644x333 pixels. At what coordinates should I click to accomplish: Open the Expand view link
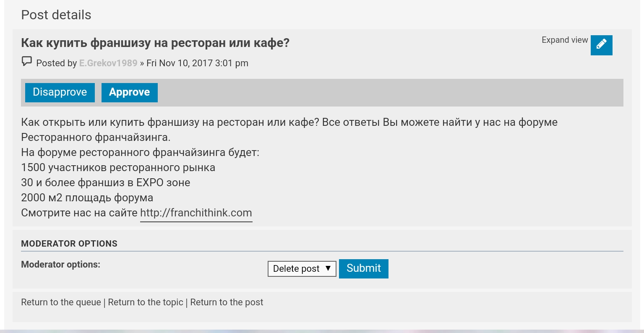pyautogui.click(x=565, y=40)
